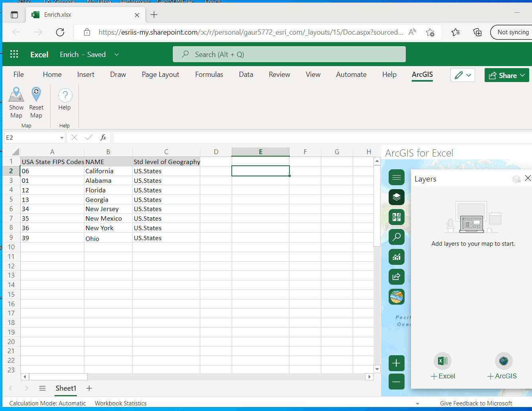Screen dimensions: 532x411
Task: Open the map Search tool
Action: (397, 237)
